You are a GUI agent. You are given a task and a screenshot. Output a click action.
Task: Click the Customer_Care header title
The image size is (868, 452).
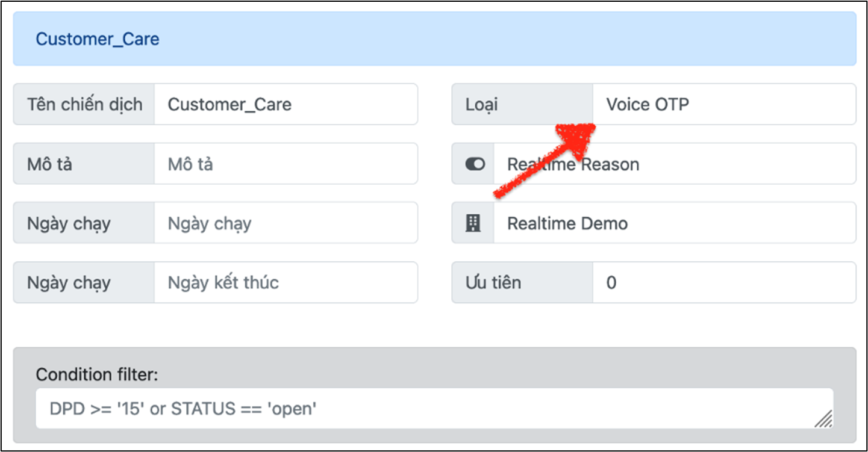coord(98,39)
